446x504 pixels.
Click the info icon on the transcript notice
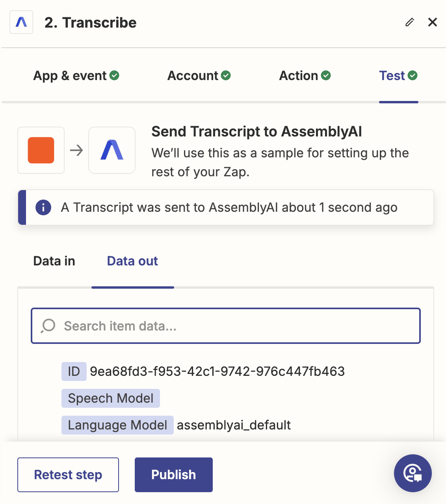43,207
